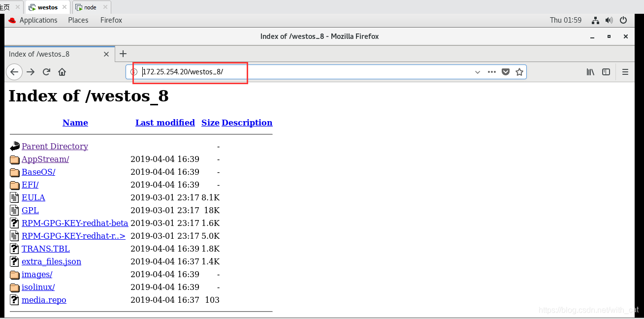The height and width of the screenshot is (319, 644).
Task: Sort listing by Last modified column
Action: [165, 123]
